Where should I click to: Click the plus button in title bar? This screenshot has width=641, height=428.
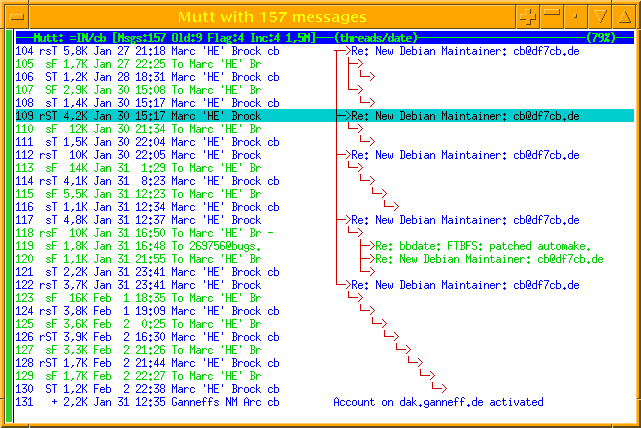point(528,17)
